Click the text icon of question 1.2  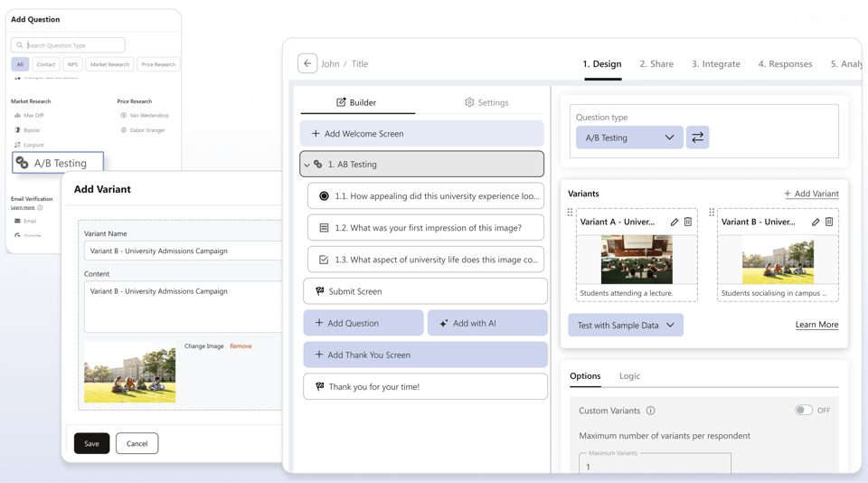pos(324,228)
